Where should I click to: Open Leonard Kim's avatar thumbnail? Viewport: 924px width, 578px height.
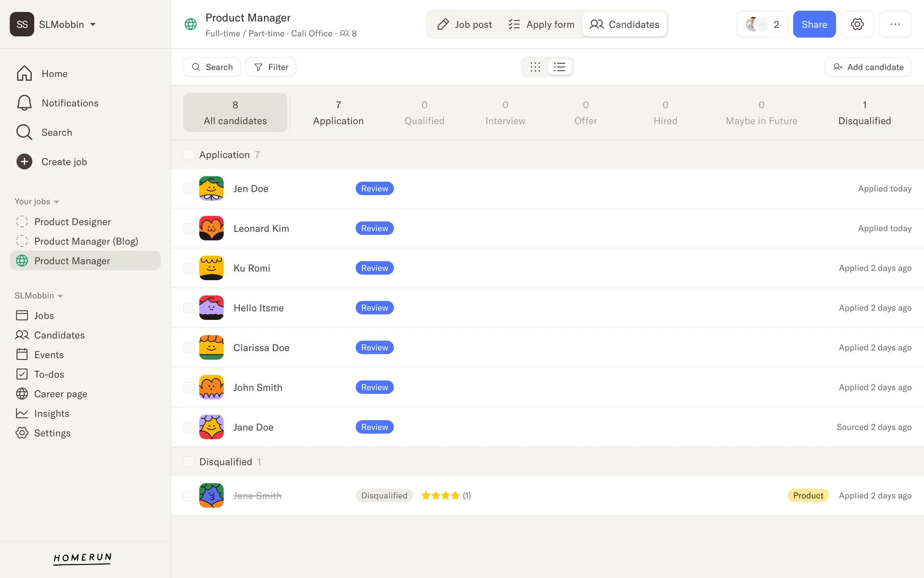tap(211, 228)
